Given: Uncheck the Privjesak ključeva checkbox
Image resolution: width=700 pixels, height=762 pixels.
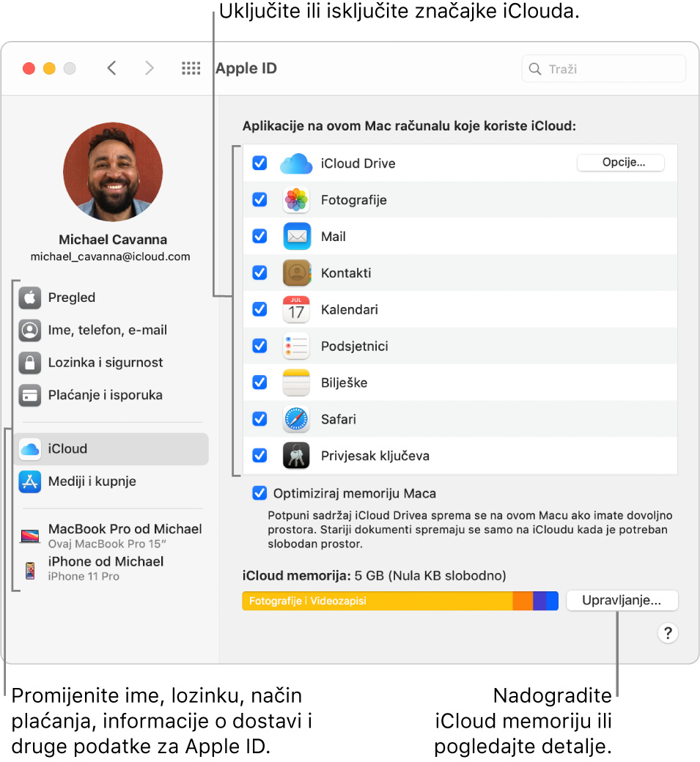Looking at the screenshot, I should point(259,455).
